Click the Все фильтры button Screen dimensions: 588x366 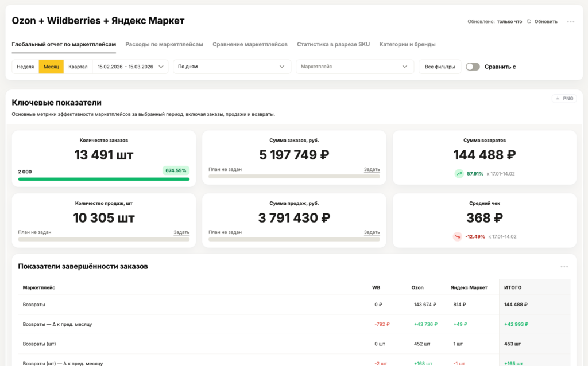pos(439,67)
